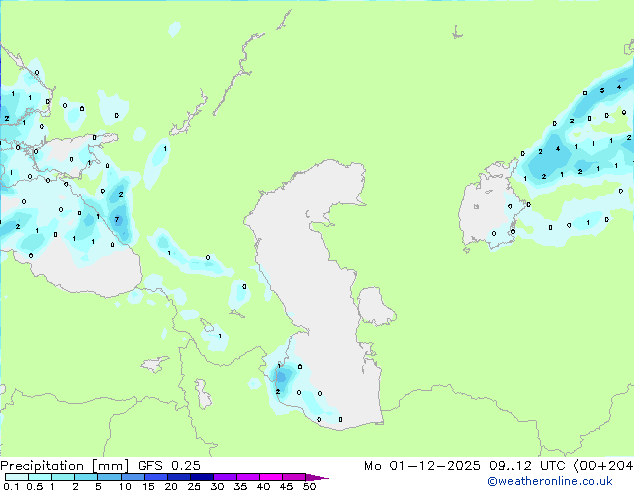Click the 0.1–0.5 mm legend swatch
This screenshot has width=634, height=490.
[x=17, y=477]
